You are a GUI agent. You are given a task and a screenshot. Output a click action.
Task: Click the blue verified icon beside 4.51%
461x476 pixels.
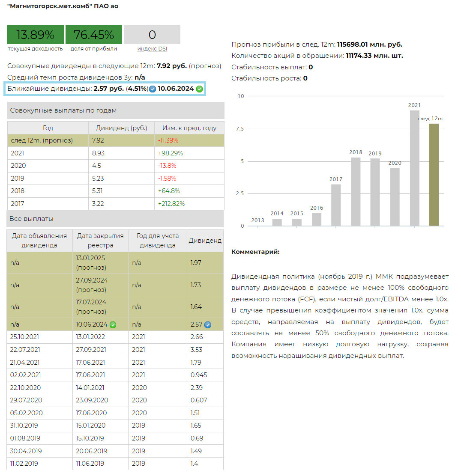point(152,89)
